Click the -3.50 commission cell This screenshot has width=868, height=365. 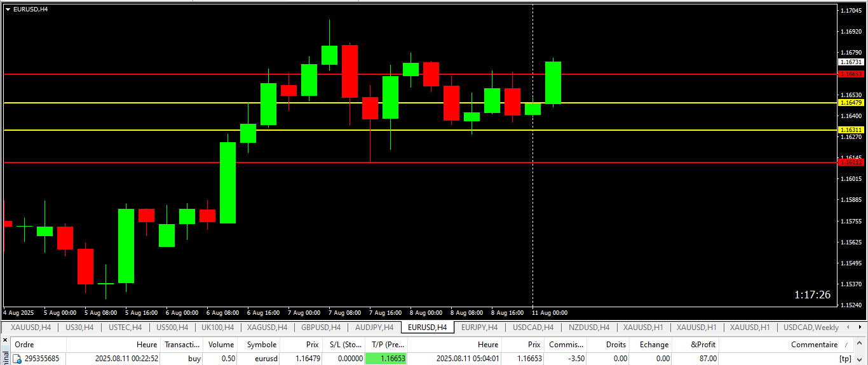click(576, 359)
